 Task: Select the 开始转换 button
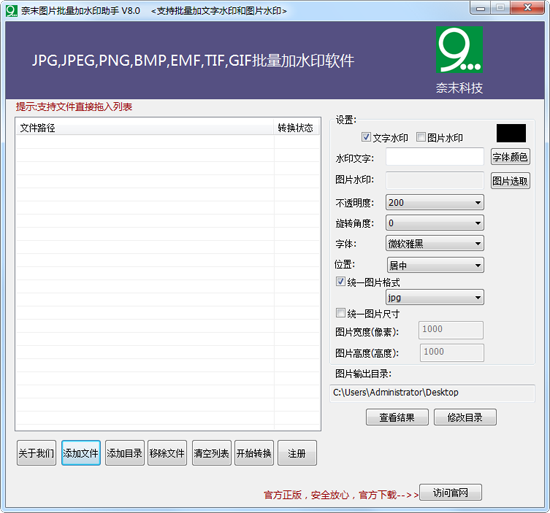[254, 453]
